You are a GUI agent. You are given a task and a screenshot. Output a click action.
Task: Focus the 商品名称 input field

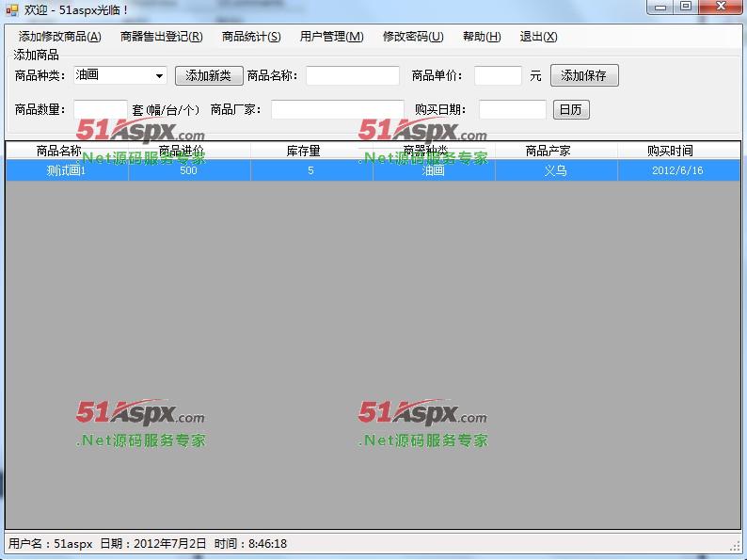tap(353, 76)
